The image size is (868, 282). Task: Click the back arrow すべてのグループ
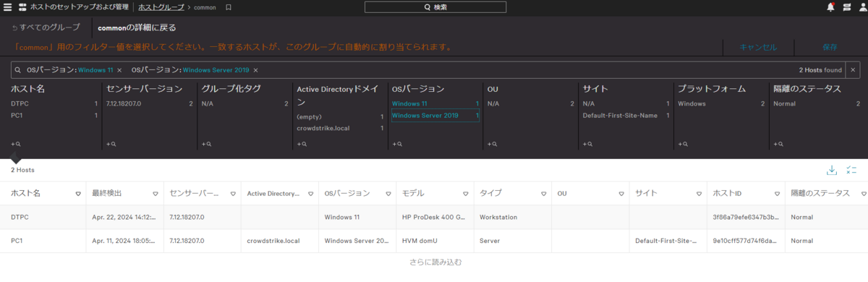coord(46,27)
